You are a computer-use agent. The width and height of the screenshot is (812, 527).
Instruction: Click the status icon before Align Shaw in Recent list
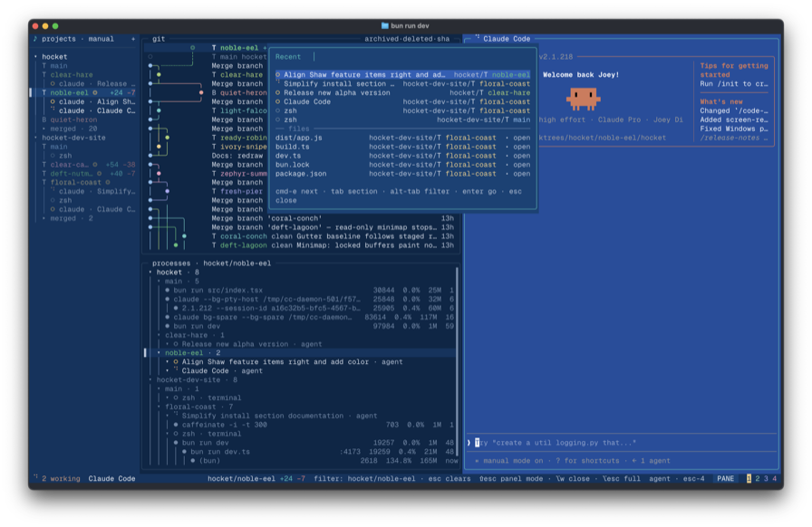[277, 74]
